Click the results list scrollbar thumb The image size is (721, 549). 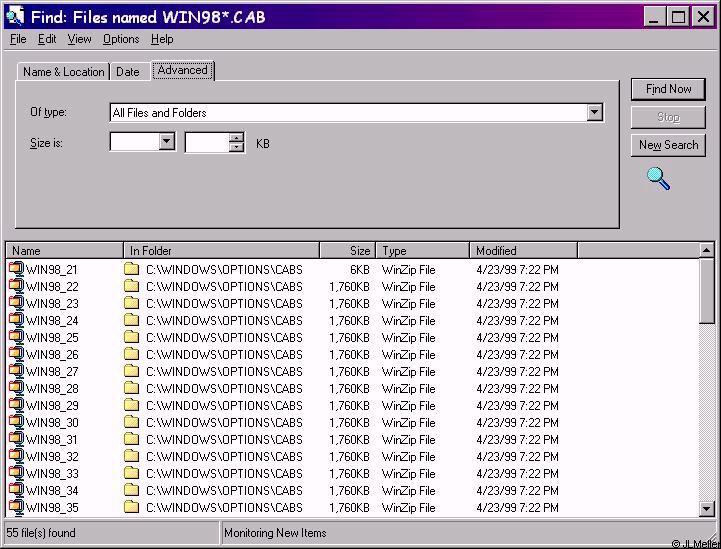(x=706, y=291)
